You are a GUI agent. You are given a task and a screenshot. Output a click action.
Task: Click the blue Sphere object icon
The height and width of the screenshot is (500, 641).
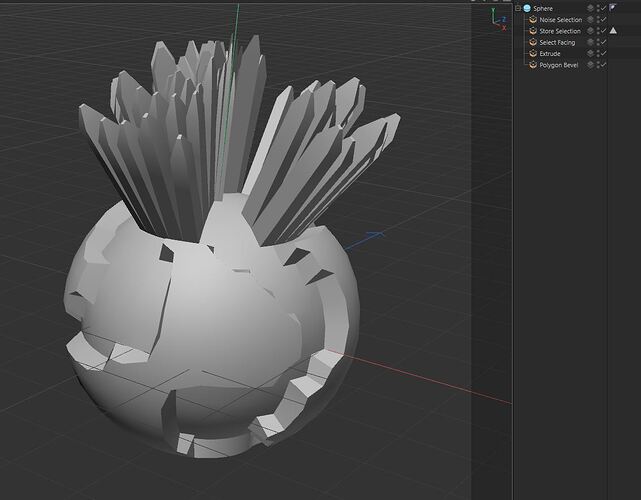527,8
